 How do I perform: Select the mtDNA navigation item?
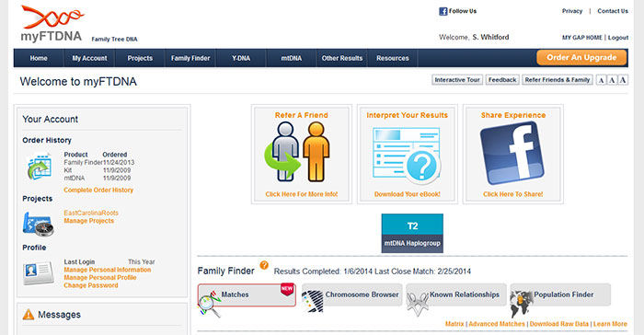coord(292,58)
